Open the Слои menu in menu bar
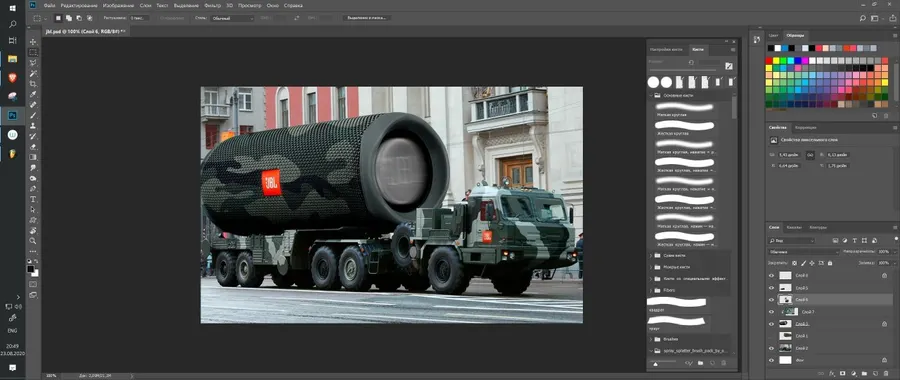The image size is (900, 380). [x=146, y=5]
